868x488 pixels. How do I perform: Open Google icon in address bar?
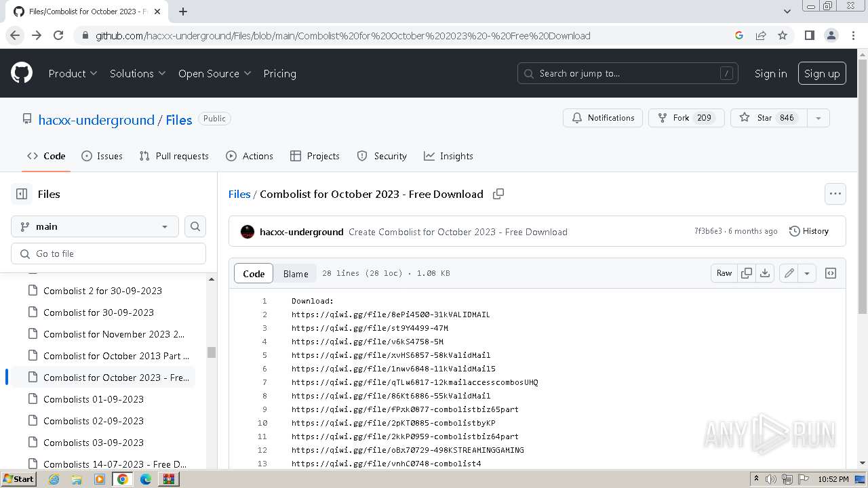pos(739,35)
